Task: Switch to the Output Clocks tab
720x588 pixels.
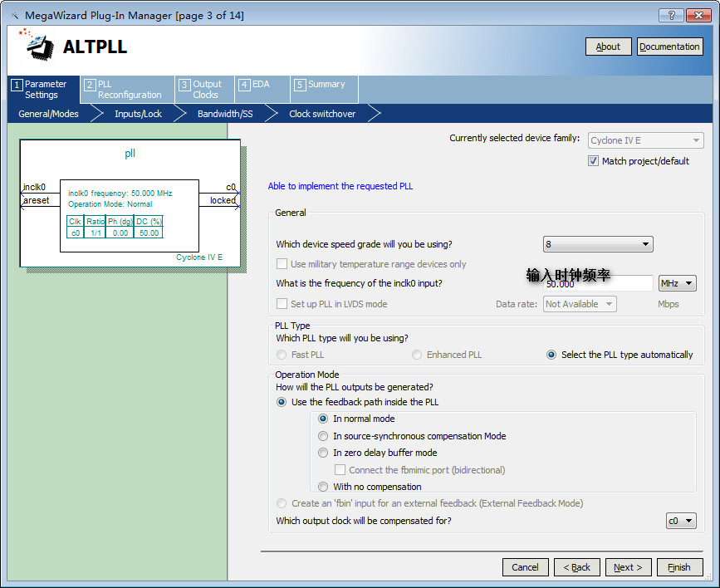Action: pos(205,89)
